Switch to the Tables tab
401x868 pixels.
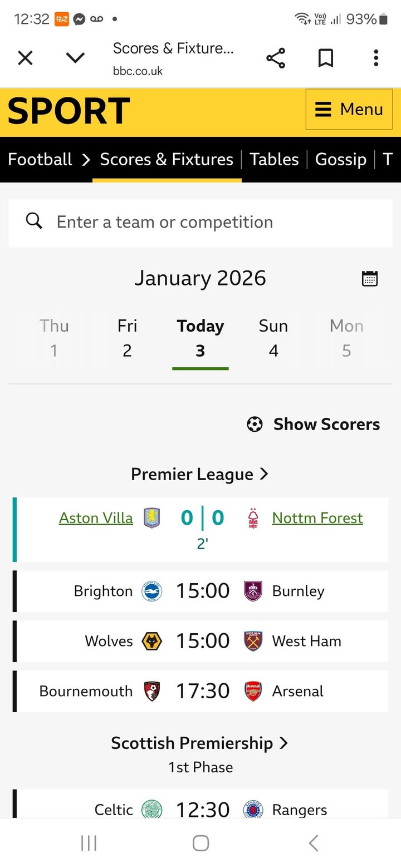[x=274, y=160]
